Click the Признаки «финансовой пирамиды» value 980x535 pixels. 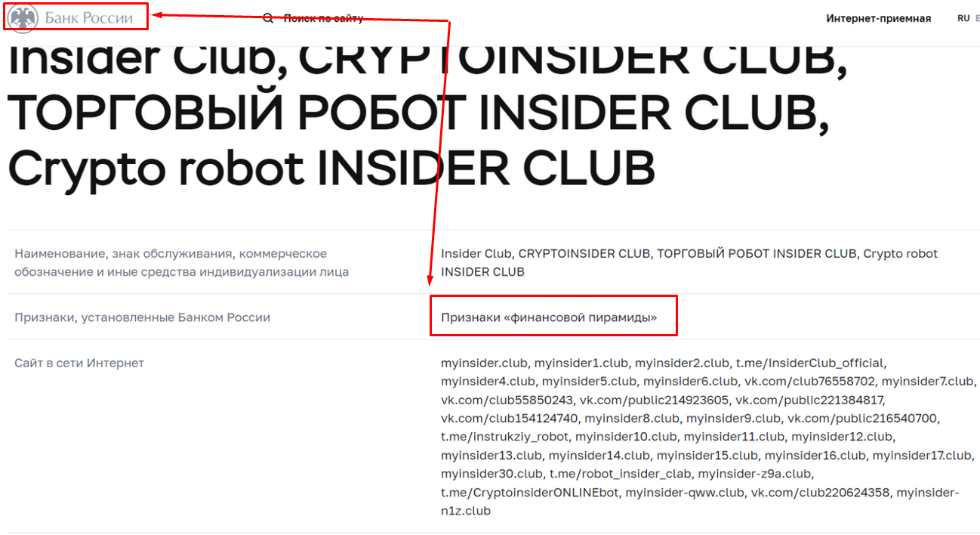(x=549, y=317)
